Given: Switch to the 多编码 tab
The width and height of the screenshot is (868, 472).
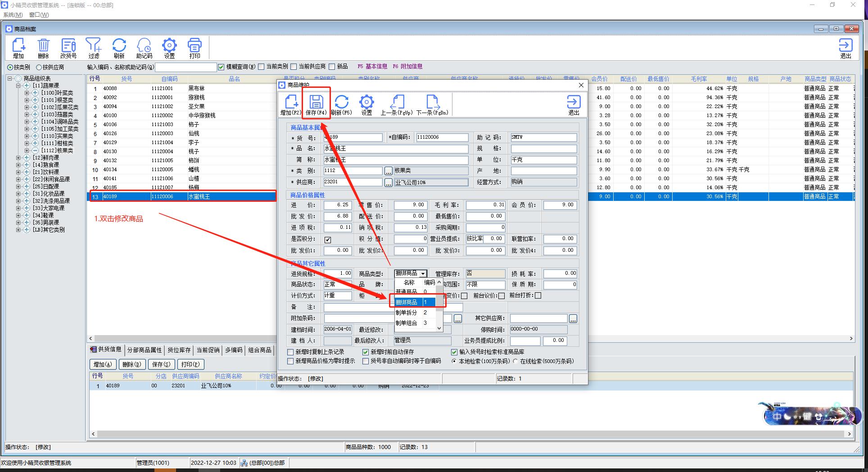Looking at the screenshot, I should click(234, 350).
